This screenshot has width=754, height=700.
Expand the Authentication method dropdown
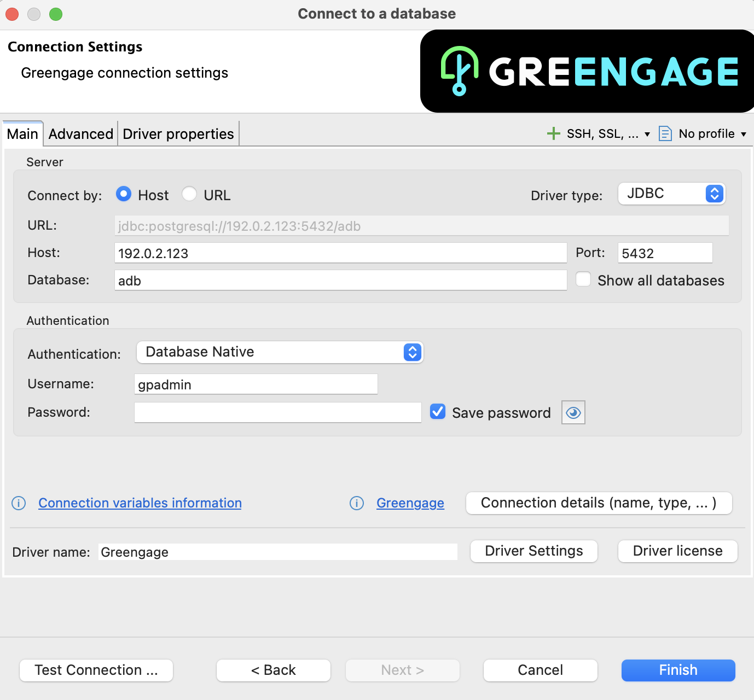tap(280, 352)
